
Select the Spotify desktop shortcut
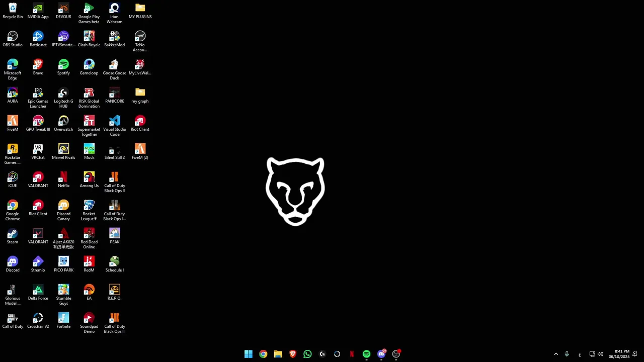pos(63,67)
